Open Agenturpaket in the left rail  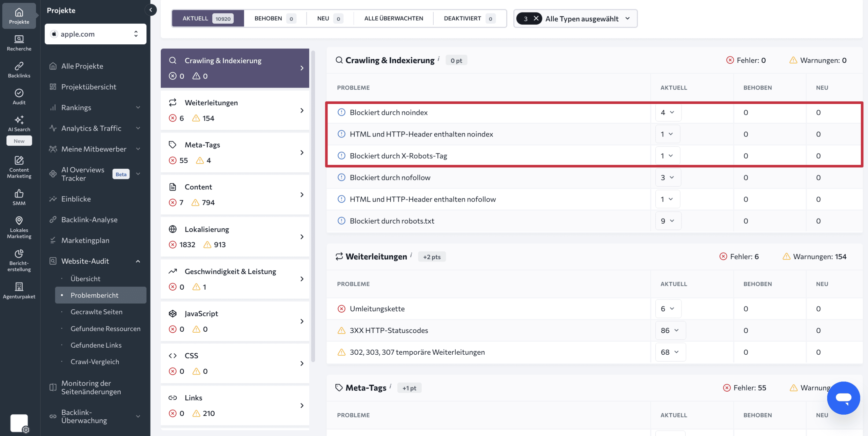19,291
